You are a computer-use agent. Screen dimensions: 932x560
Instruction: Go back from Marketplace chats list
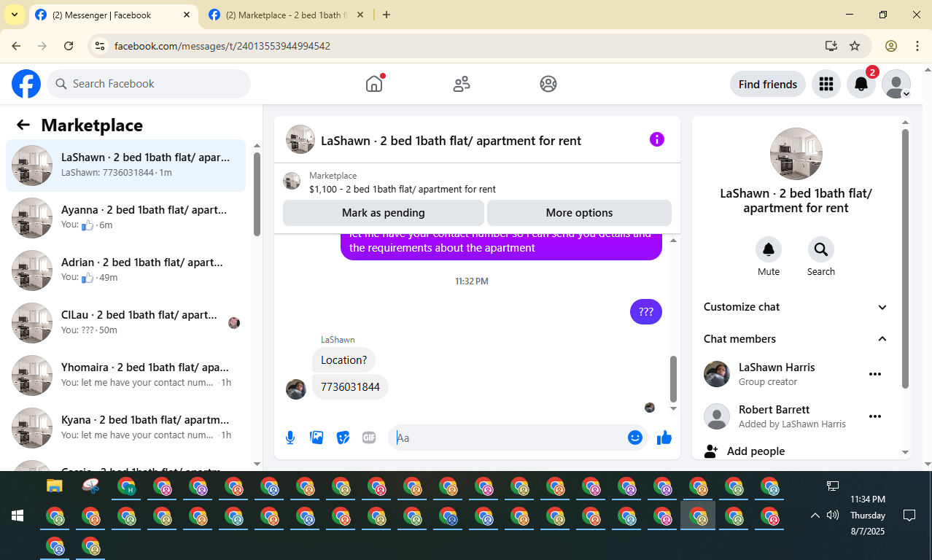click(23, 125)
